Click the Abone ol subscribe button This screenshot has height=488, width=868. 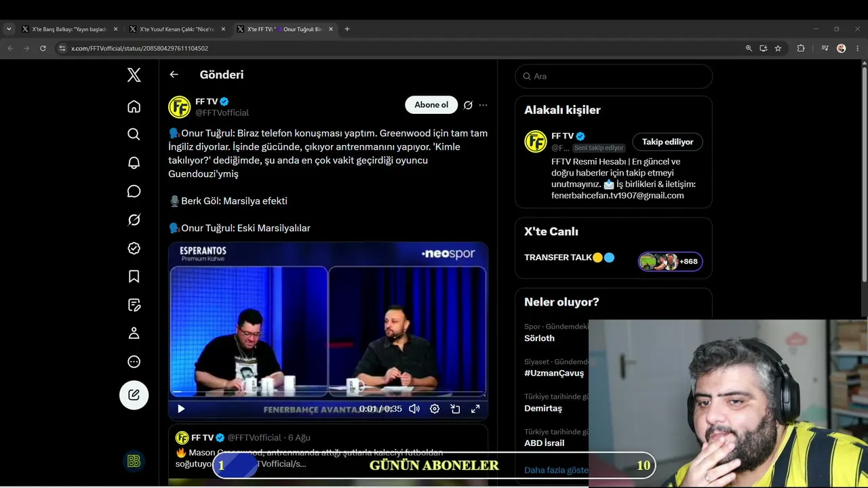pos(431,104)
